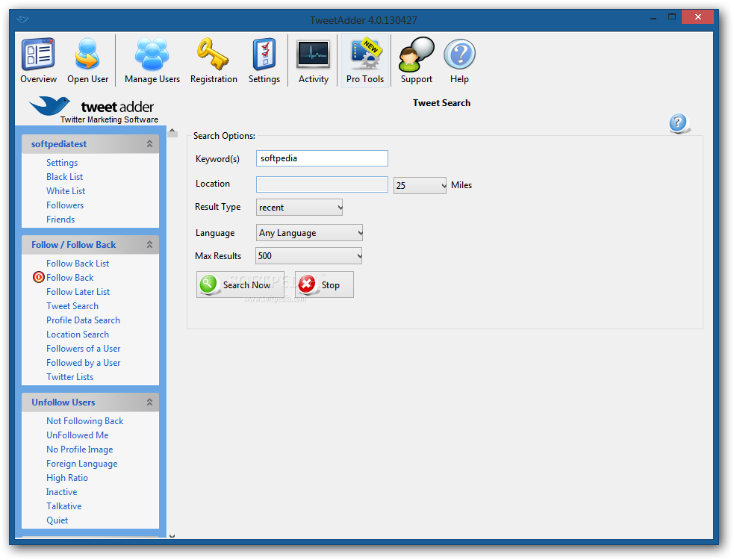Open Twitter Lists
The image size is (734, 560).
click(69, 377)
